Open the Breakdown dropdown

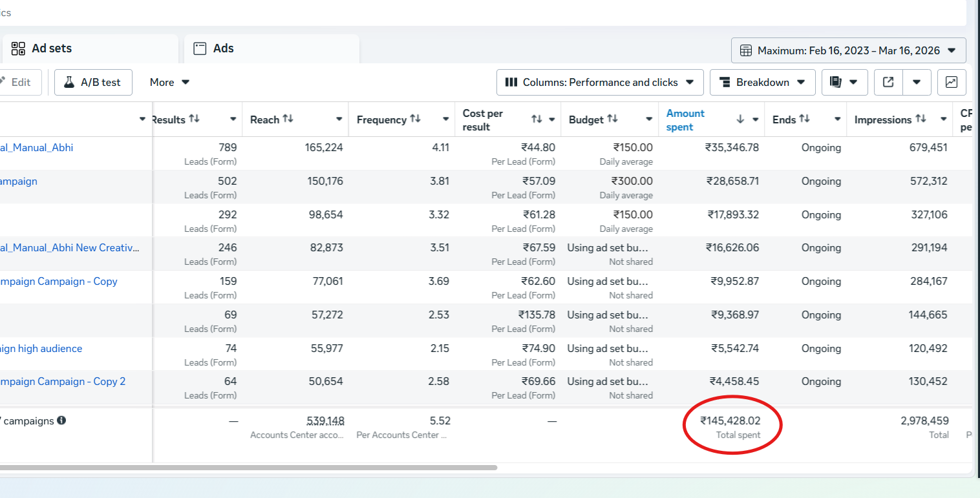pyautogui.click(x=762, y=82)
